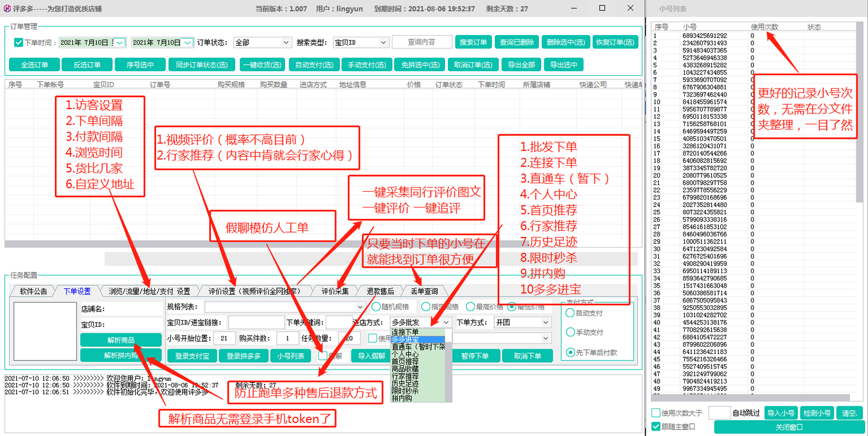Click the 搜索订单 button
This screenshot has height=436, width=868.
tap(473, 42)
